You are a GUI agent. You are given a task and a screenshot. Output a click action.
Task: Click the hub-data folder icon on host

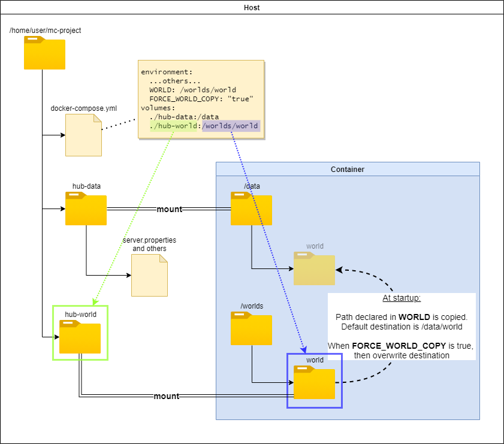click(x=86, y=209)
